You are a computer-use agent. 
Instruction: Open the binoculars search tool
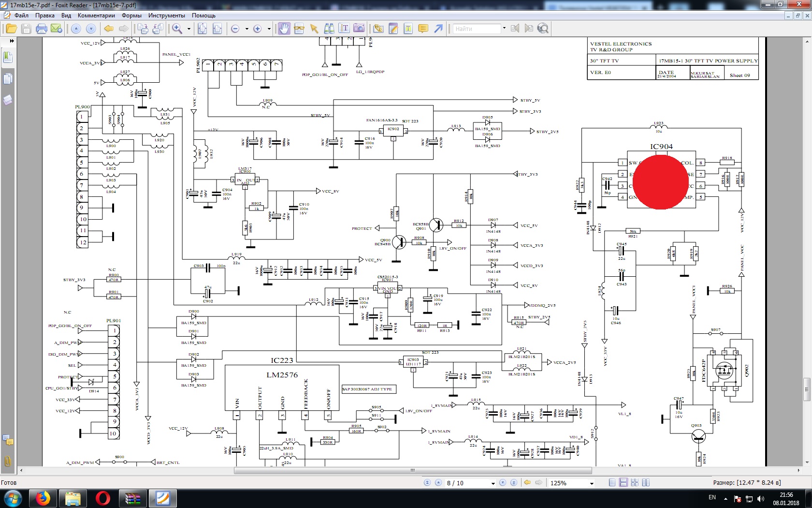coord(329,29)
